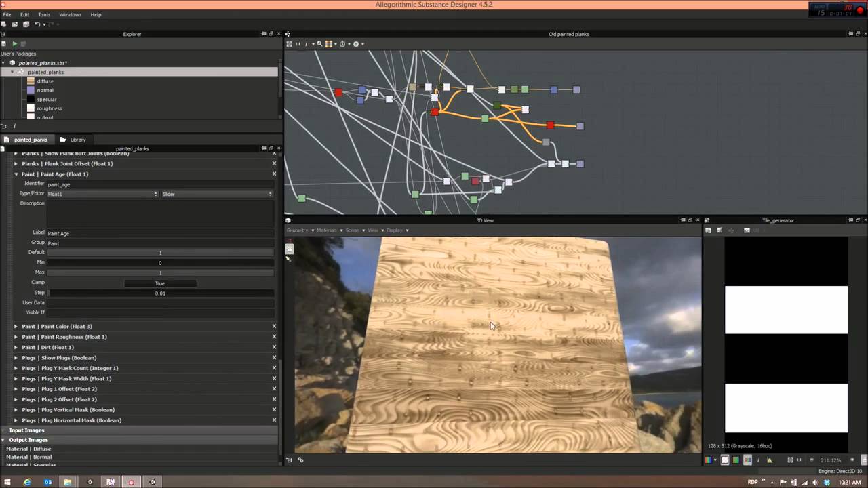Open the Windows menu
The width and height of the screenshot is (868, 488).
[x=70, y=14]
